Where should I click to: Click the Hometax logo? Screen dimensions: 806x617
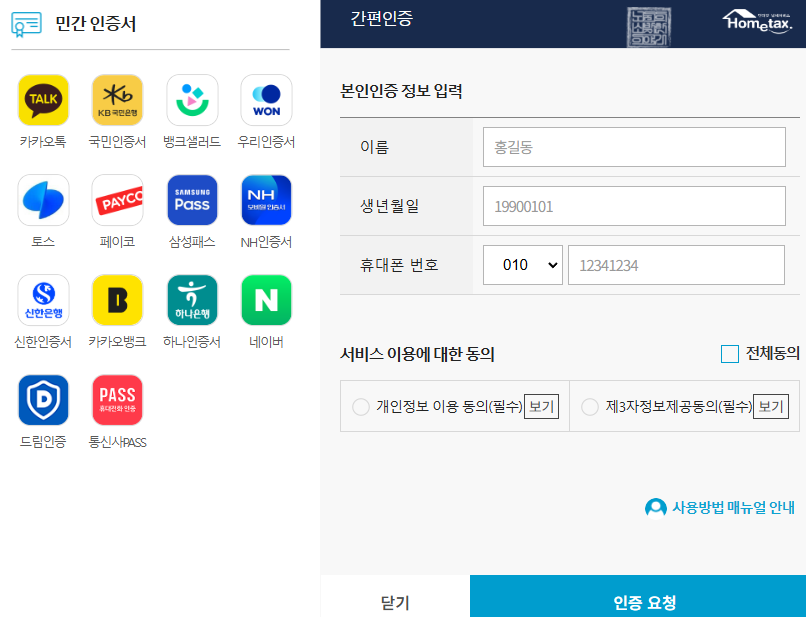757,22
